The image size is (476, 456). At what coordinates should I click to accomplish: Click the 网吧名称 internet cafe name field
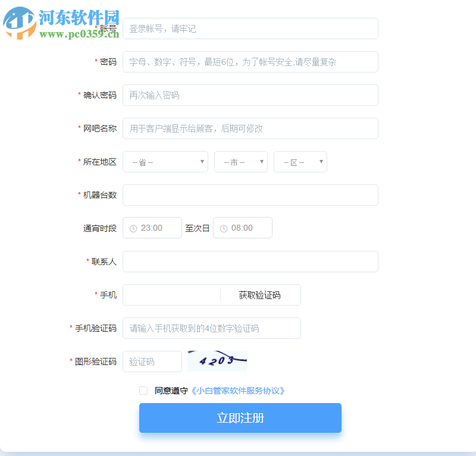click(250, 128)
